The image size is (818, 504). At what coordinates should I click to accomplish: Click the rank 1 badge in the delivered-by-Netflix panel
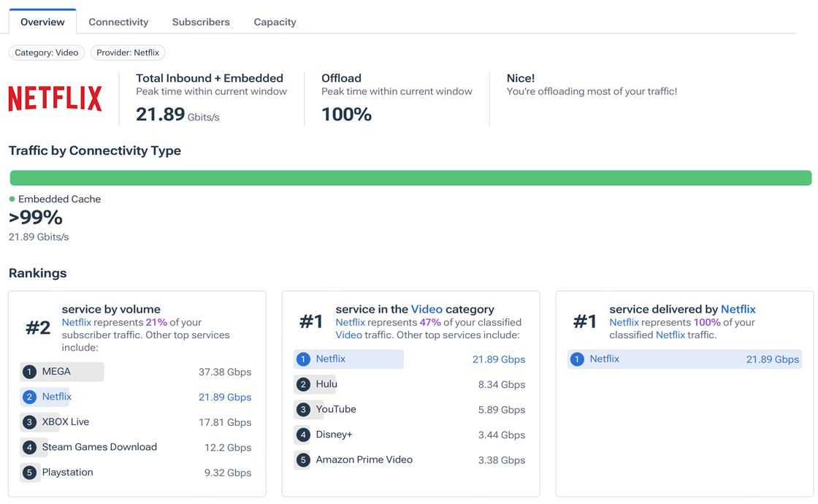pyautogui.click(x=577, y=359)
